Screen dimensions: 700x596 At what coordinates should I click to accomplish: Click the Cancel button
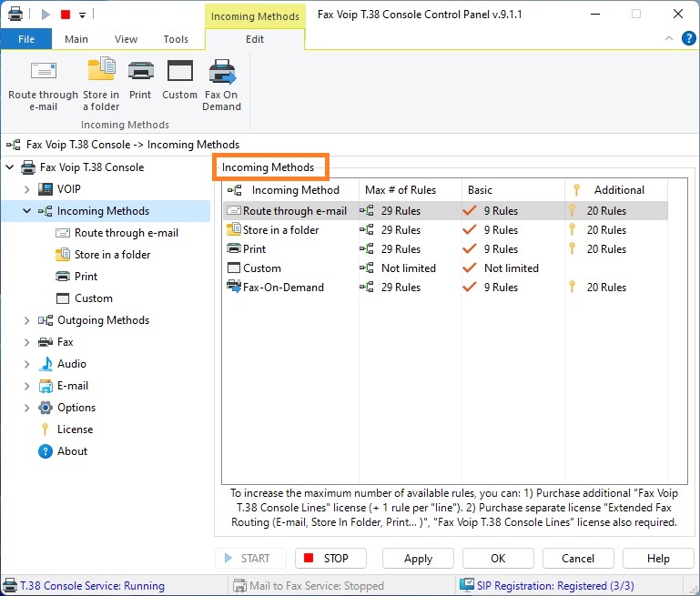(578, 559)
